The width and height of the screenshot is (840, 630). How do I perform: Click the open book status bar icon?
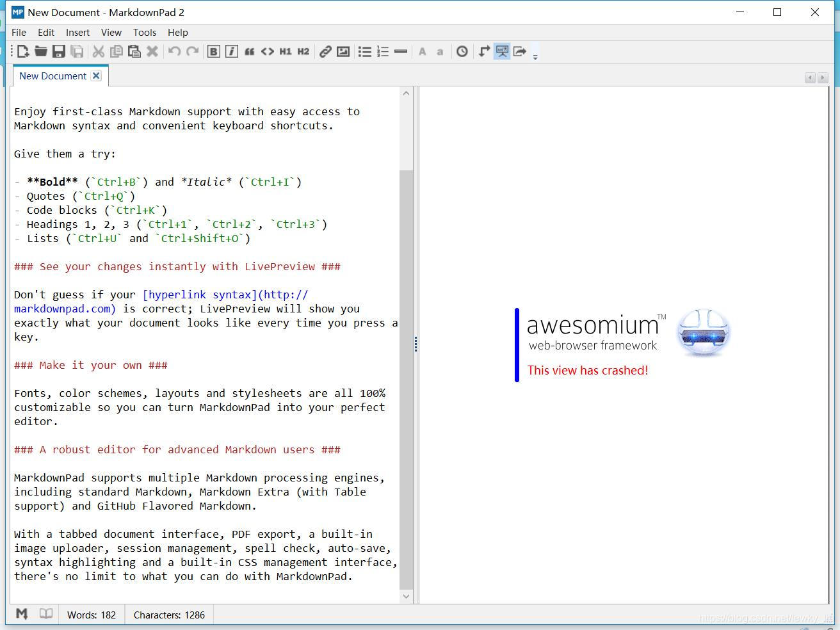point(45,614)
